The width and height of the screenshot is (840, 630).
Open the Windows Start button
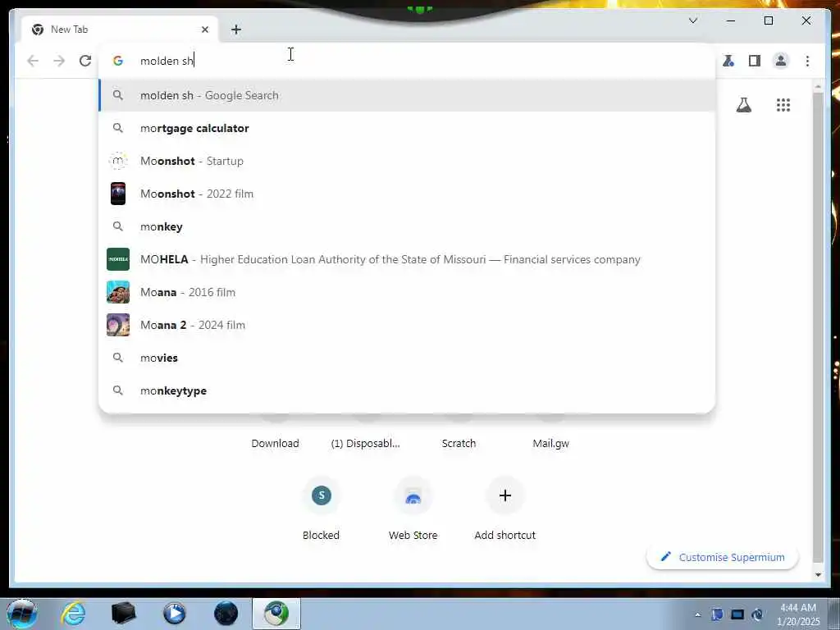click(22, 614)
